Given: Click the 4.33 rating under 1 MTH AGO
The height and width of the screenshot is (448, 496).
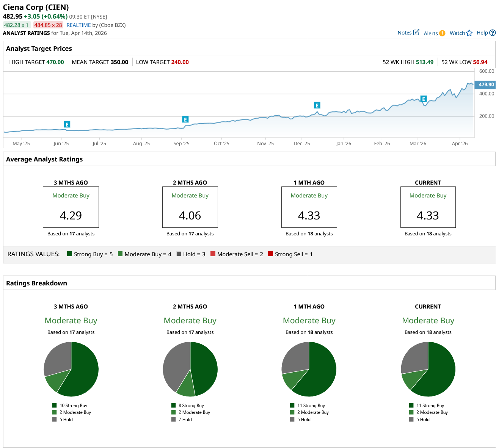Looking at the screenshot, I should coord(309,216).
